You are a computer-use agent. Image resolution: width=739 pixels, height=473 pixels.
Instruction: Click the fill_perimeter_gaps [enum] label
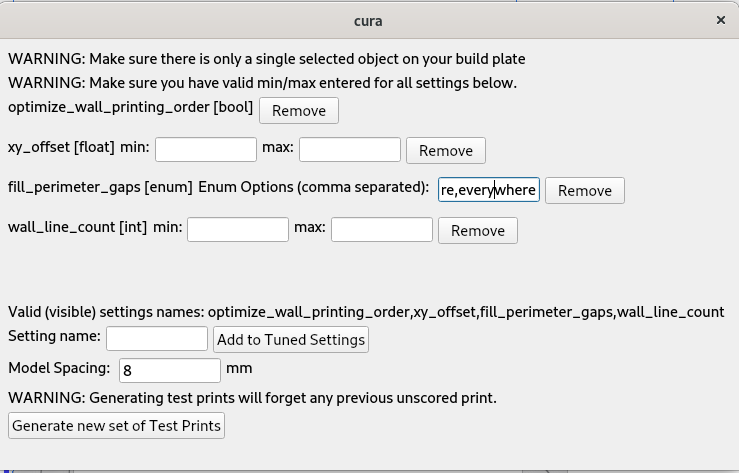point(100,187)
